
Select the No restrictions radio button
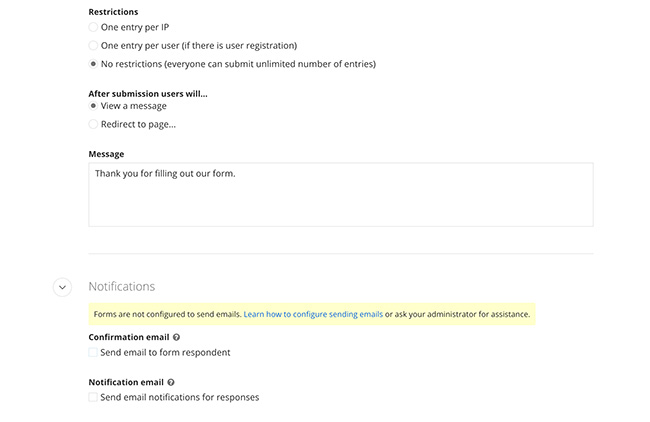[94, 64]
